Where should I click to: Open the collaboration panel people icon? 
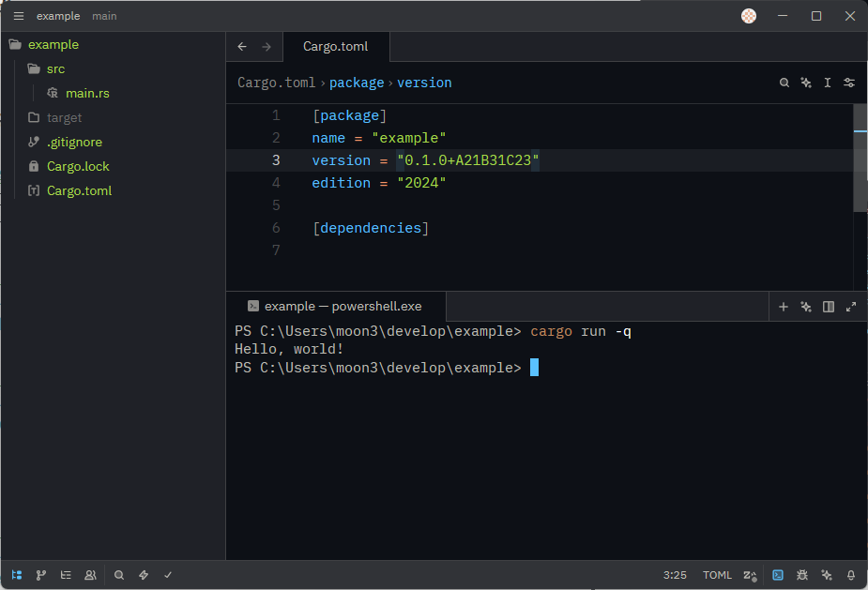(90, 575)
